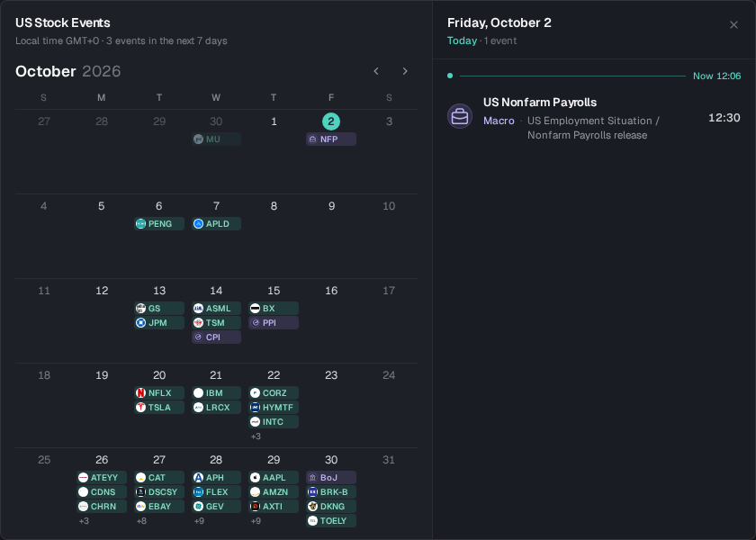Select the APLD earnings chip

pyautogui.click(x=217, y=224)
